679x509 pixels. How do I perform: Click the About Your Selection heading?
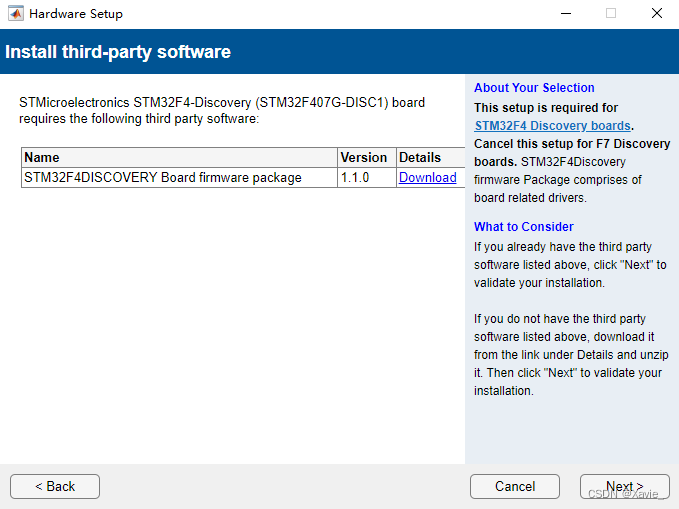click(x=534, y=88)
